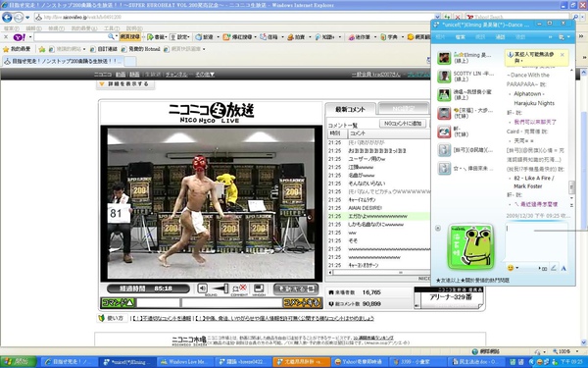Dismiss the yellow notice in Messenger chat

coord(563,55)
